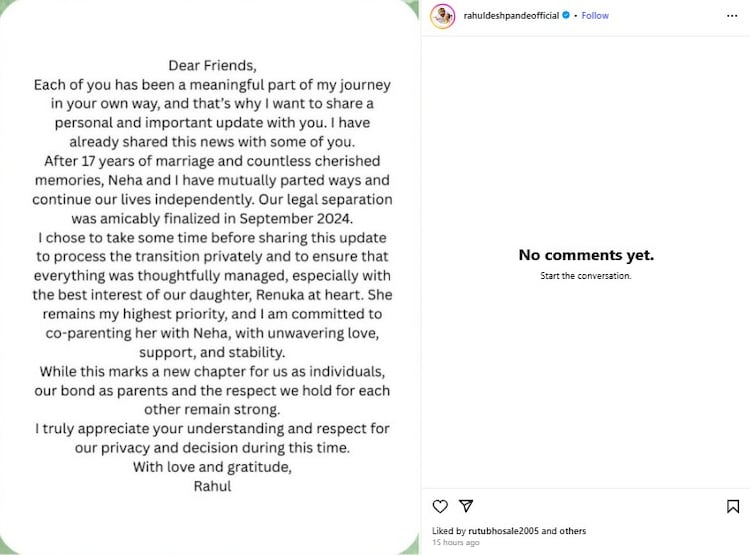The image size is (750, 555).
Task: View the others who liked this post
Action: pyautogui.click(x=572, y=531)
